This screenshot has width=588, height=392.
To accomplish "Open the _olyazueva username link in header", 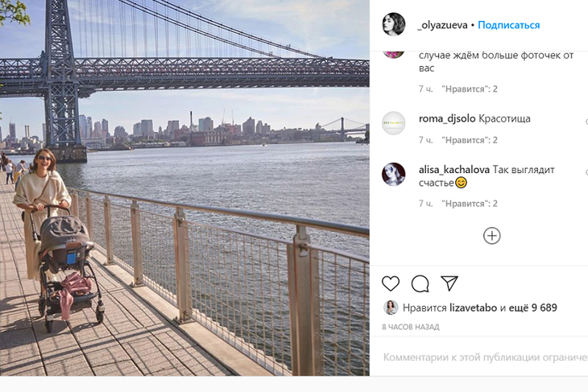I will point(442,25).
